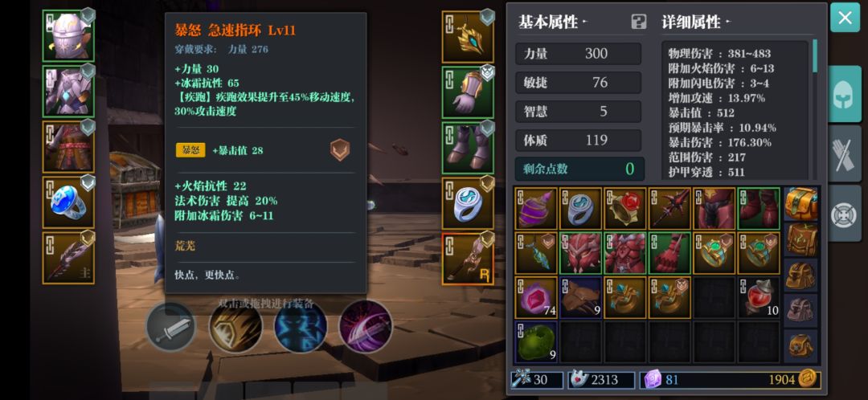Tap the sword basic attack skill

point(170,327)
